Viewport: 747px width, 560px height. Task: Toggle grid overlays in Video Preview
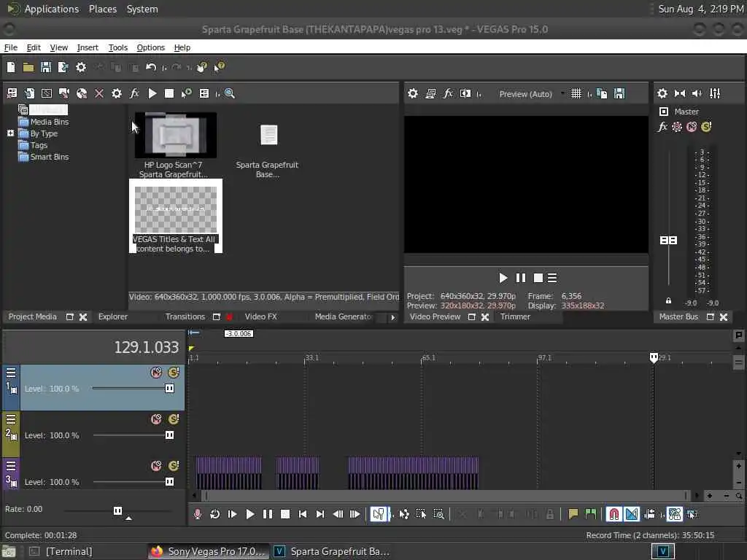coord(576,93)
